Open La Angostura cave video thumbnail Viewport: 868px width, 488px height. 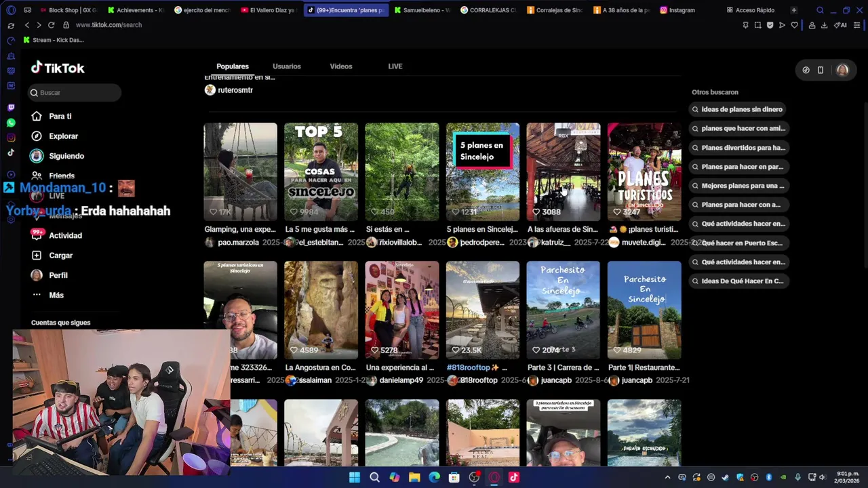[x=321, y=310]
